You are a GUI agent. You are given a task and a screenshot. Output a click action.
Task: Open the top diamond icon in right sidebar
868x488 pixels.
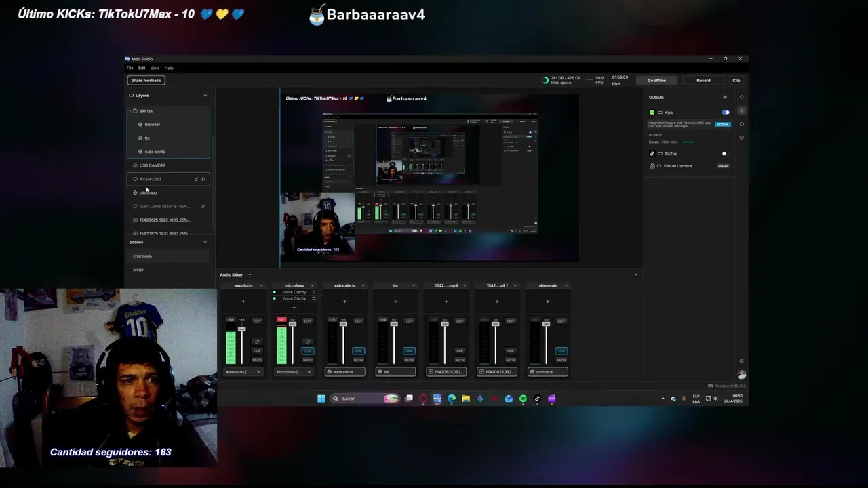742,97
